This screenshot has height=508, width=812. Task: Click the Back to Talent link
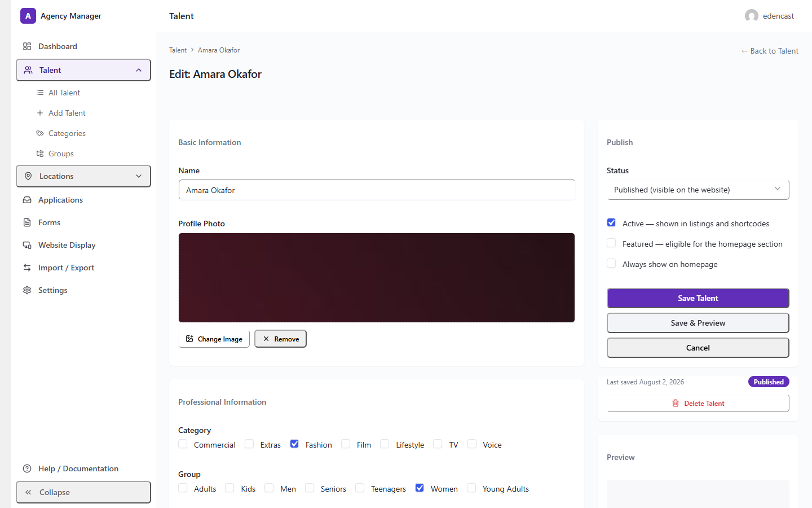tap(770, 51)
